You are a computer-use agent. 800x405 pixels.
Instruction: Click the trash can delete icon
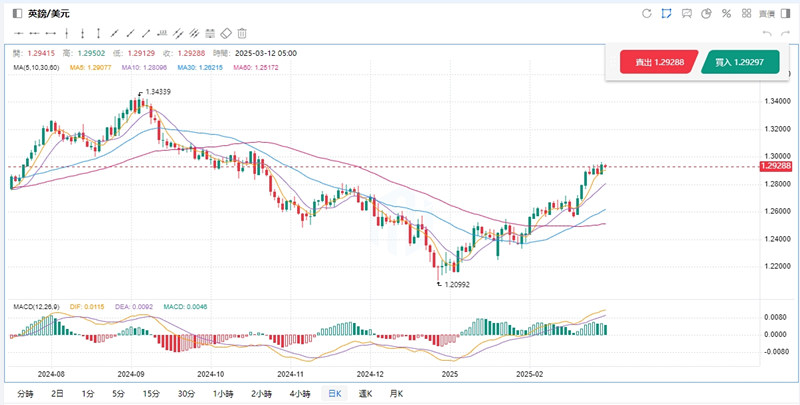[242, 34]
